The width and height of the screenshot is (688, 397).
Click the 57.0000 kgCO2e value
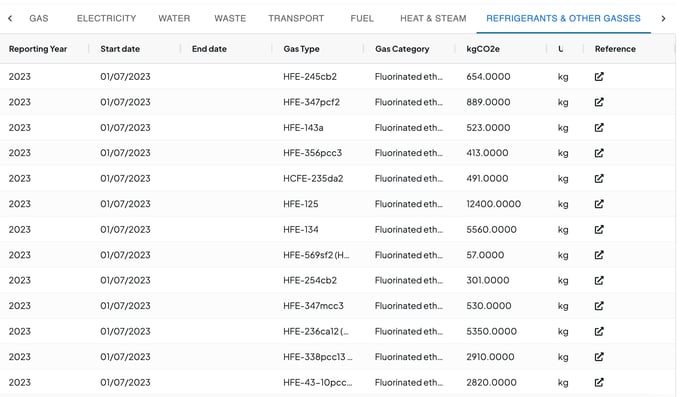[485, 255]
